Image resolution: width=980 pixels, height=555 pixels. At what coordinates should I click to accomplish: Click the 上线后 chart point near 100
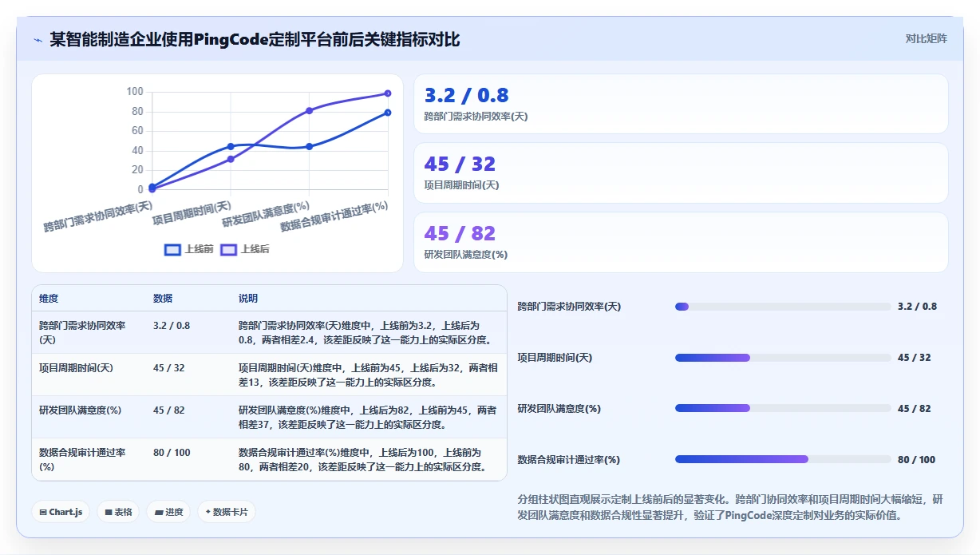(x=388, y=93)
